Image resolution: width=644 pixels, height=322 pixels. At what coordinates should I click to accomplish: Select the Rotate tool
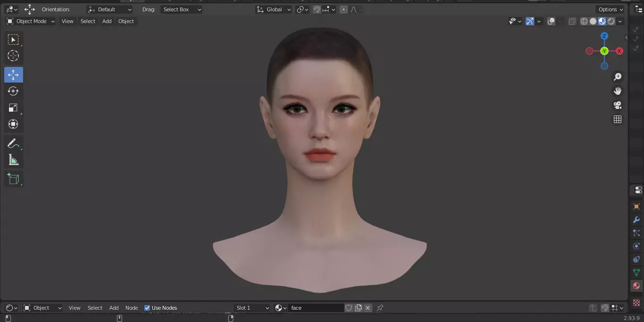(x=13, y=91)
